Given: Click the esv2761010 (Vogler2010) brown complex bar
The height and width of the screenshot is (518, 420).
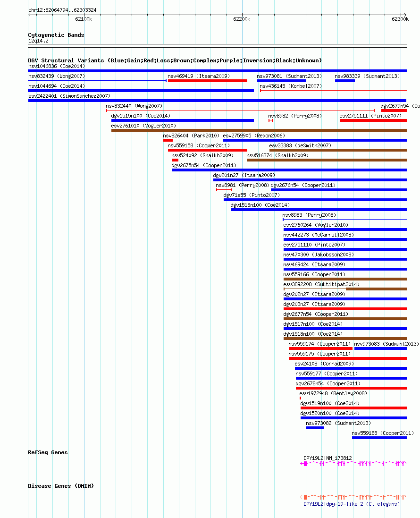Looking at the screenshot, I should click(x=259, y=130).
